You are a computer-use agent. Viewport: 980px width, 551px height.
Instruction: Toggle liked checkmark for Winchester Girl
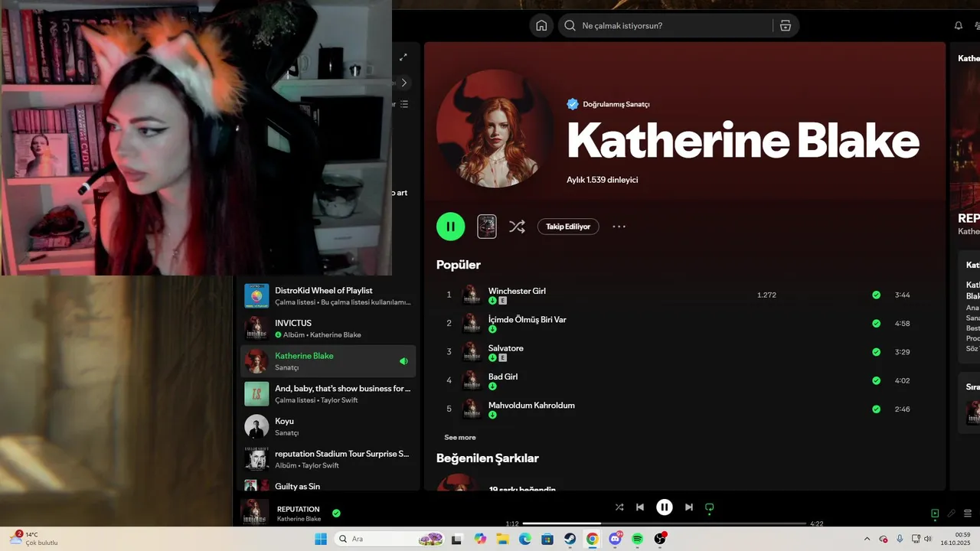(x=876, y=295)
